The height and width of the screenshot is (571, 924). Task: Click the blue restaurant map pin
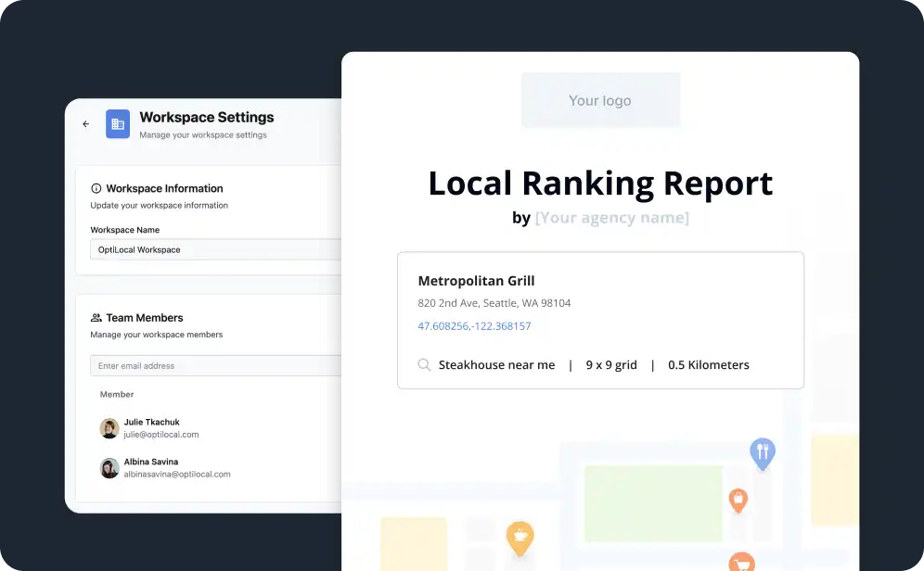pyautogui.click(x=762, y=452)
